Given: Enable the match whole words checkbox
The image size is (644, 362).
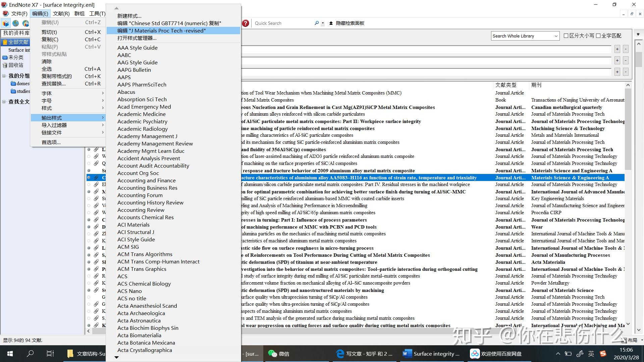Looking at the screenshot, I should point(598,36).
